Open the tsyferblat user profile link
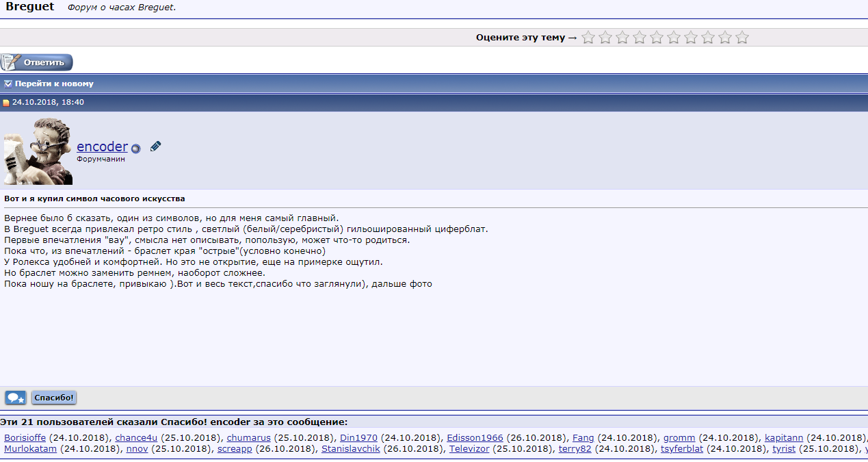 pos(682,449)
